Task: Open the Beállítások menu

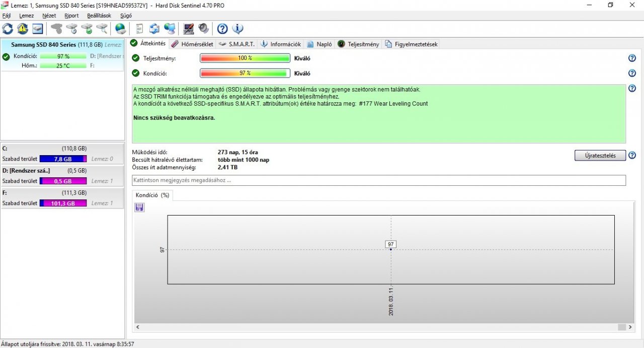Action: (99, 16)
